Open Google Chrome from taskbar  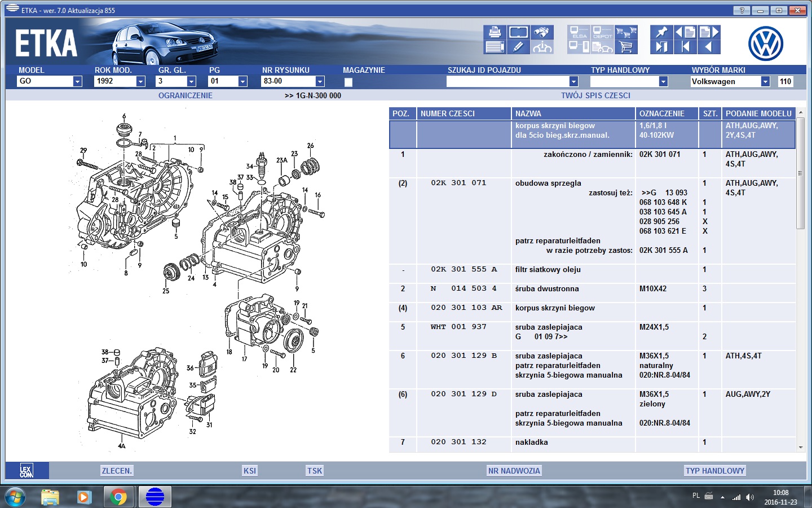[118, 497]
